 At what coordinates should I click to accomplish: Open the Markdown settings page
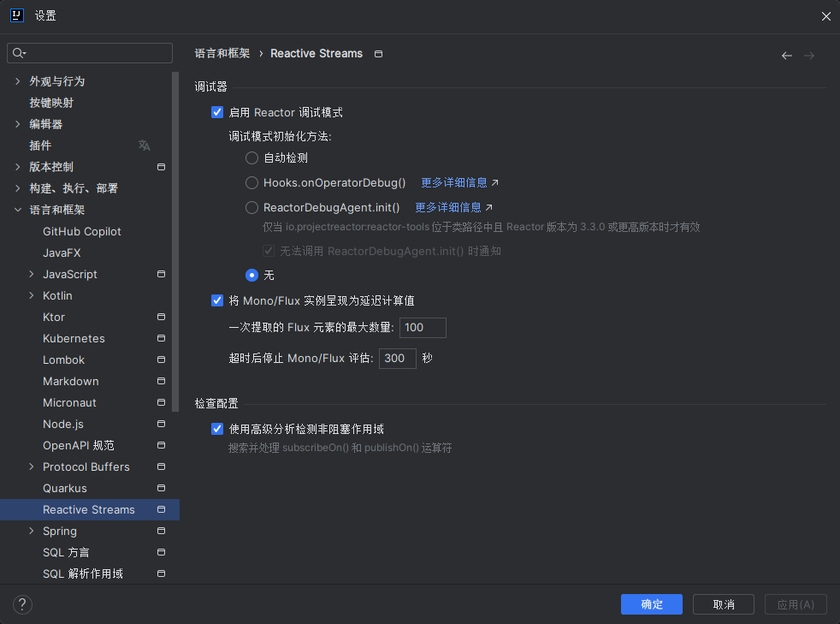click(71, 382)
